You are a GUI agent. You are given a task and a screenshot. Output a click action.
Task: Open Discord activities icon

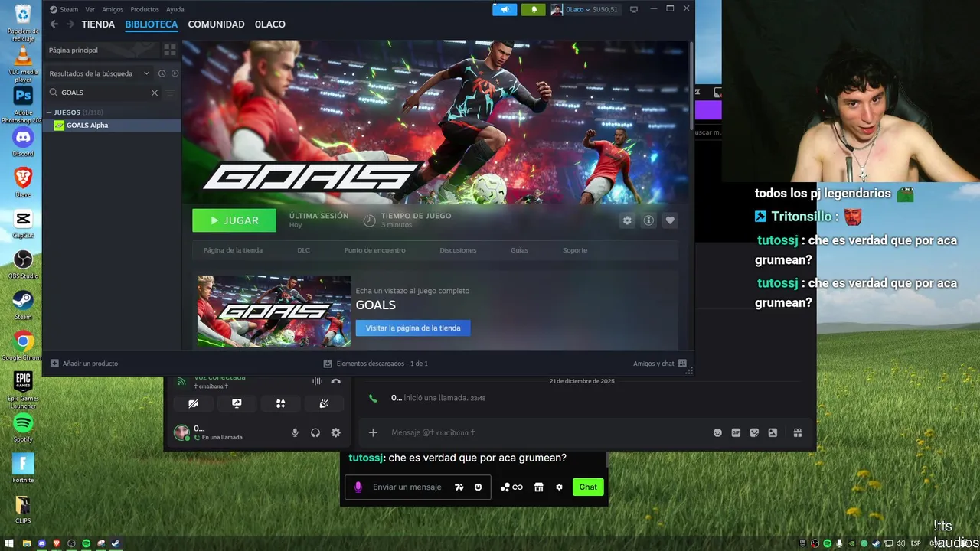(280, 403)
